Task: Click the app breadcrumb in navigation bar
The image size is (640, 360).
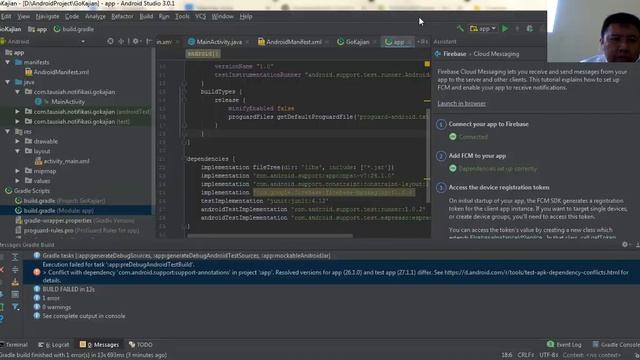Action: pos(38,29)
